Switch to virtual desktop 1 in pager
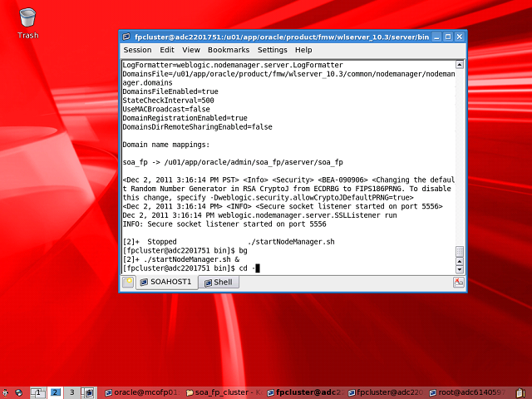This screenshot has width=532, height=399. (x=38, y=392)
